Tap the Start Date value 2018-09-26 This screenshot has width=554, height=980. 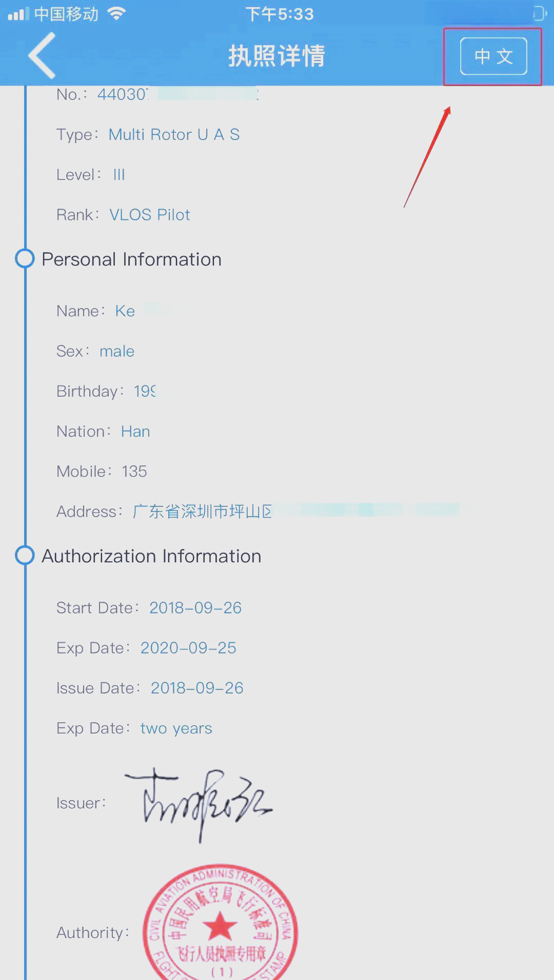click(x=195, y=608)
